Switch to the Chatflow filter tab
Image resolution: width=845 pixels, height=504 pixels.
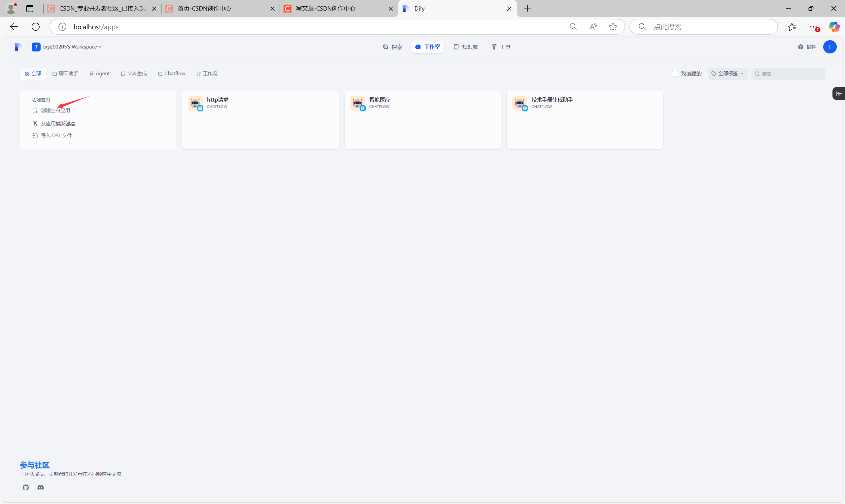click(172, 74)
